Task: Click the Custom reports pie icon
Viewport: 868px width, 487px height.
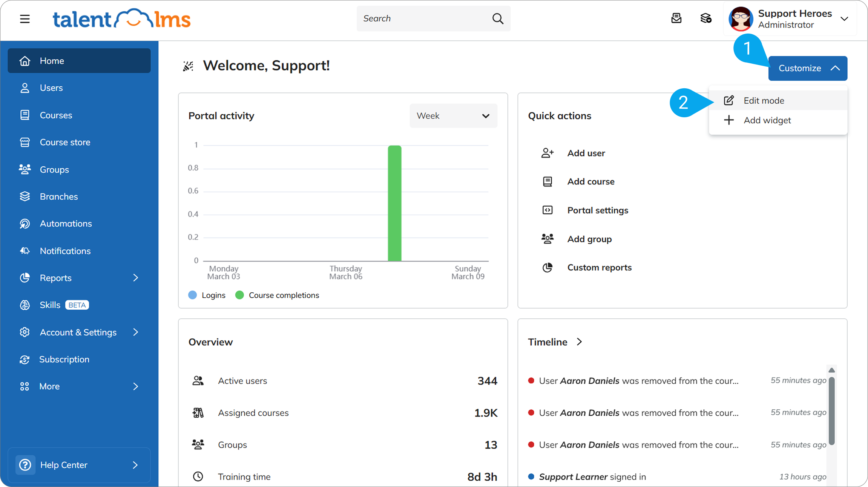Action: point(547,267)
